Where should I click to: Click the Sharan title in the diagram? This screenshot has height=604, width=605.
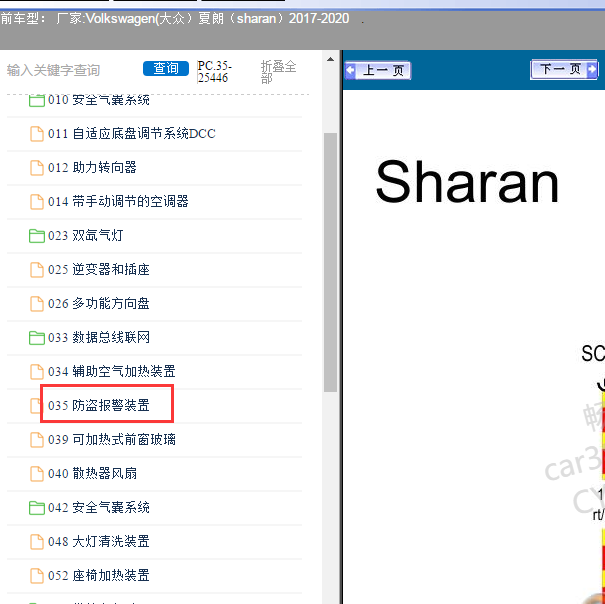point(467,181)
